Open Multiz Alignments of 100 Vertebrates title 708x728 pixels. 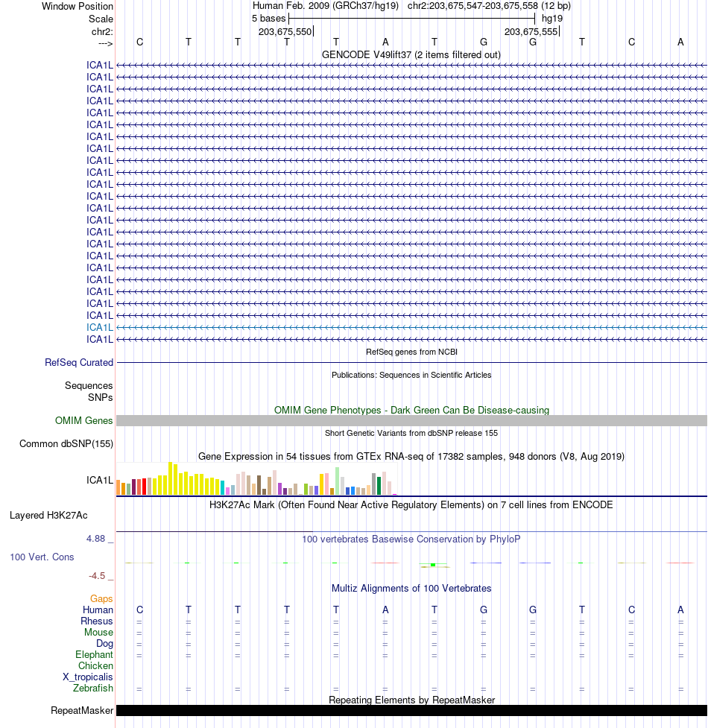click(x=411, y=589)
